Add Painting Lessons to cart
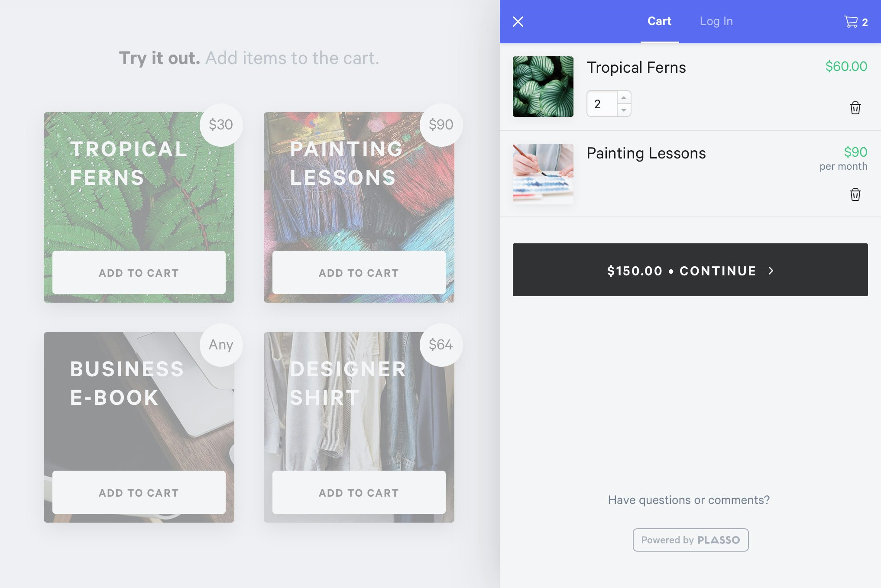This screenshot has height=588, width=881. click(359, 273)
